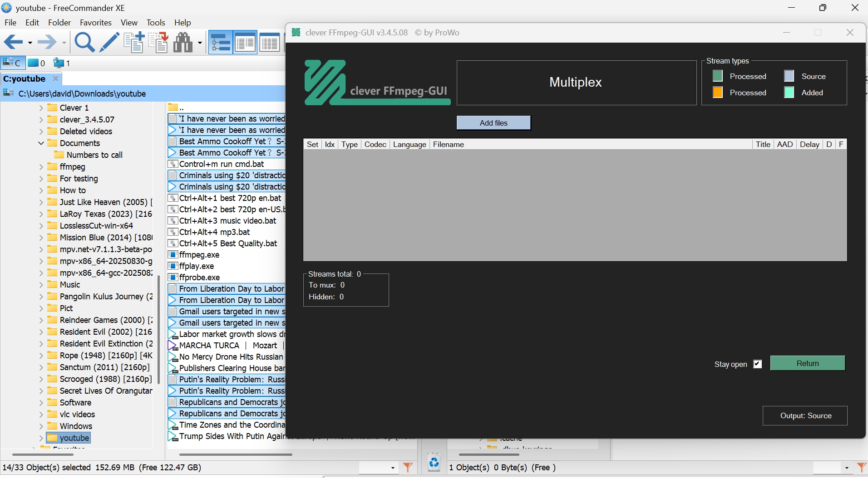Click the ffmpeg.exe file icon

(x=173, y=254)
